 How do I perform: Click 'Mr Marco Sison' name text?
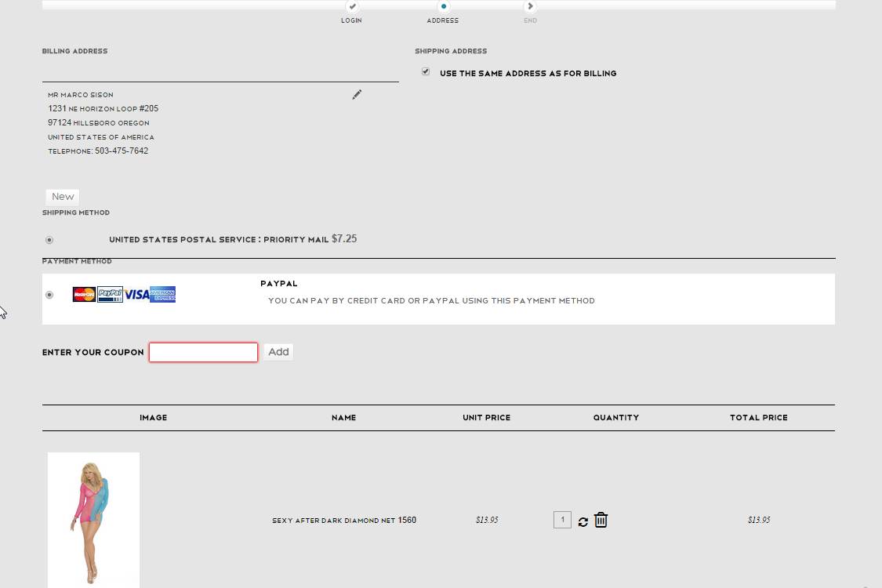pyautogui.click(x=81, y=95)
